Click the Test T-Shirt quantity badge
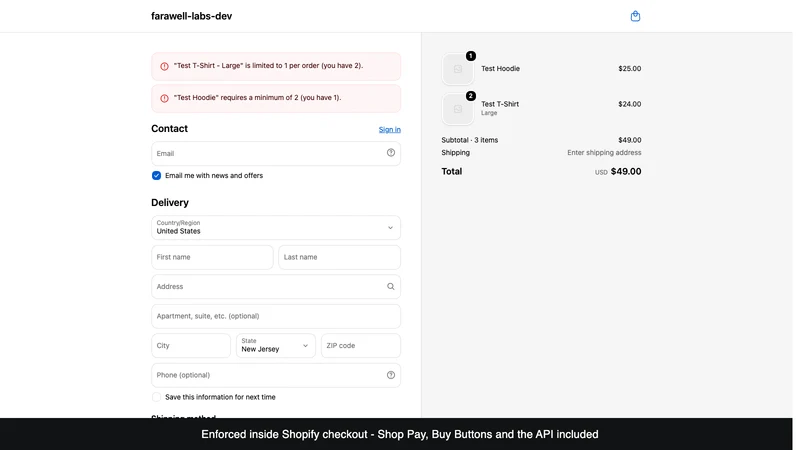This screenshot has width=800, height=450. click(x=470, y=96)
